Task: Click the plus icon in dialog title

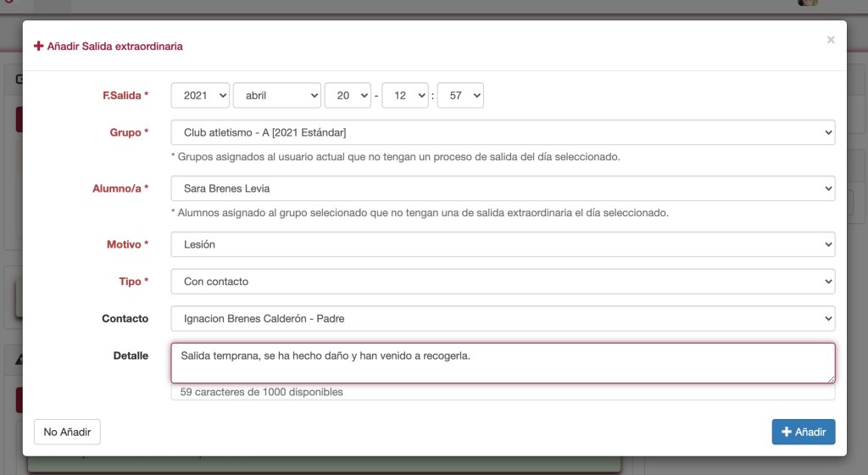Action: tap(38, 46)
